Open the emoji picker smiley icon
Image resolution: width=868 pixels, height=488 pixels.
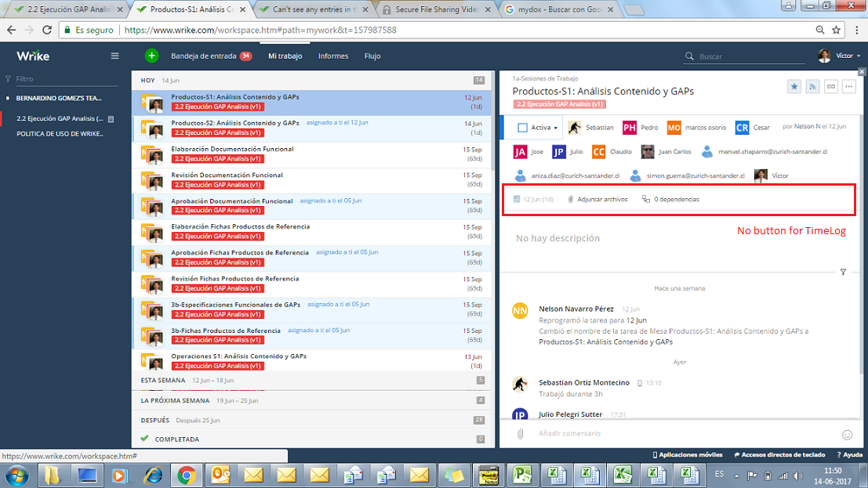click(x=847, y=435)
